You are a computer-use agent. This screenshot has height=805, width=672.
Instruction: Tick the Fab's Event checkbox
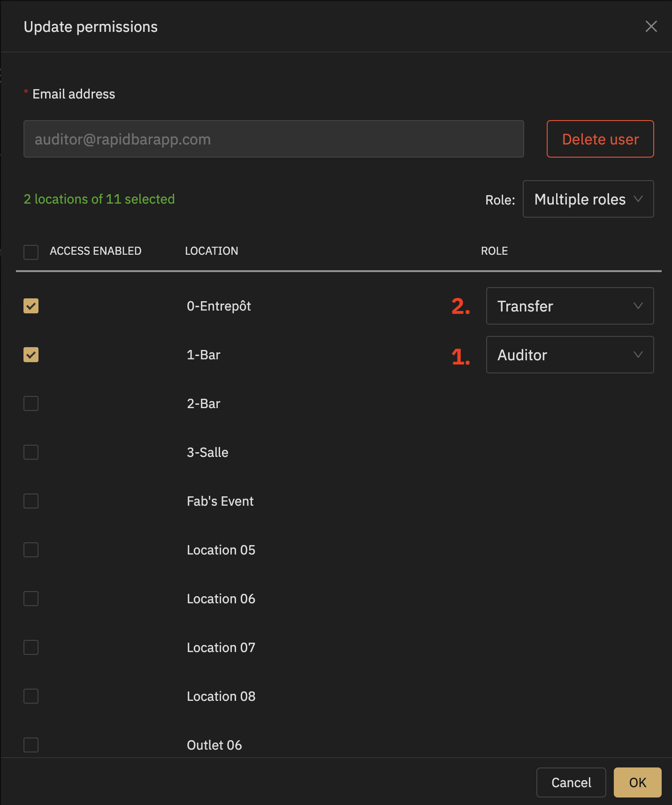pos(31,501)
